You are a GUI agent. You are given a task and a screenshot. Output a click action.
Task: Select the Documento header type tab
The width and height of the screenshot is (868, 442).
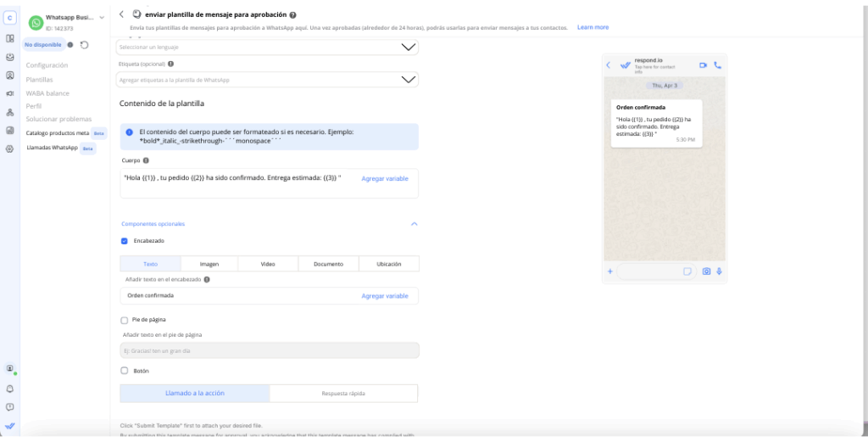pos(328,264)
